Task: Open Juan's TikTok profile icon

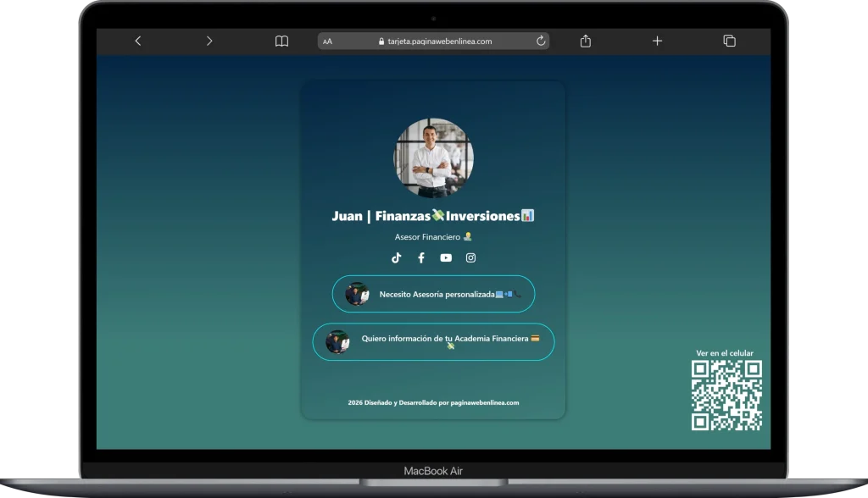Action: tap(396, 258)
